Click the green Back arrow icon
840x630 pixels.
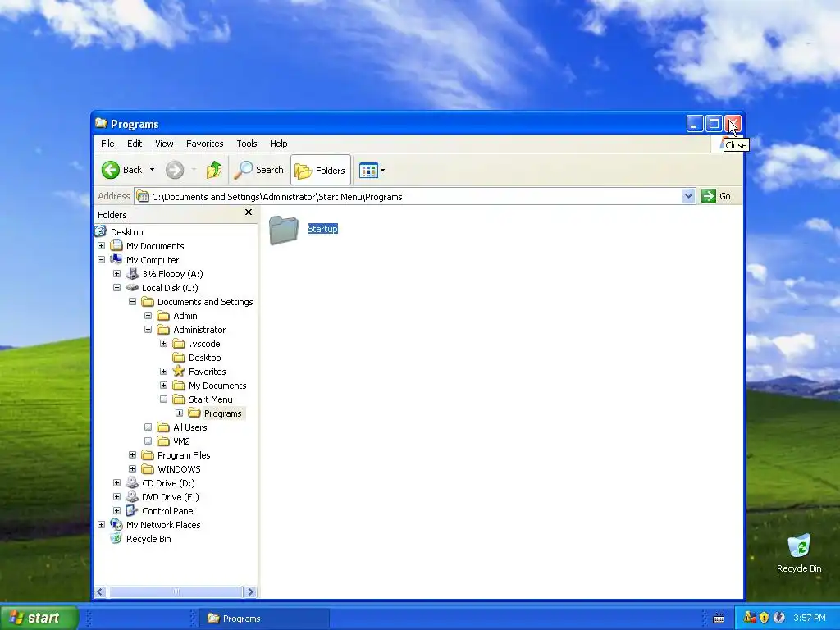[111, 171]
